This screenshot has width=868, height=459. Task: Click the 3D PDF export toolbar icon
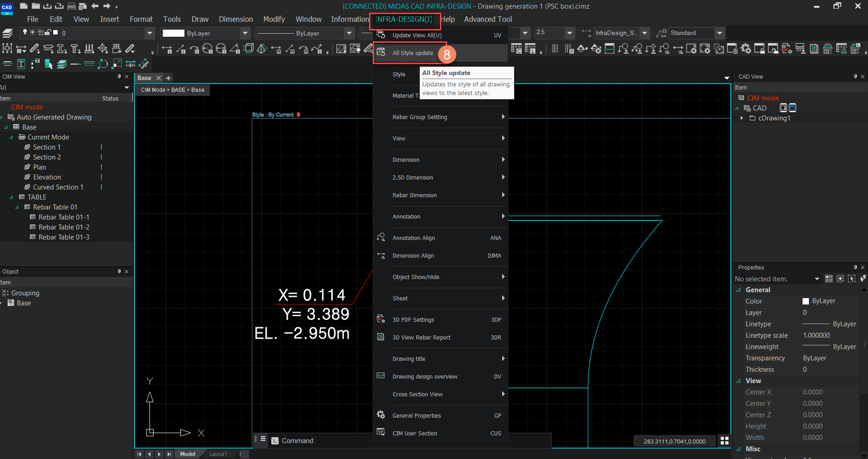coord(787,49)
